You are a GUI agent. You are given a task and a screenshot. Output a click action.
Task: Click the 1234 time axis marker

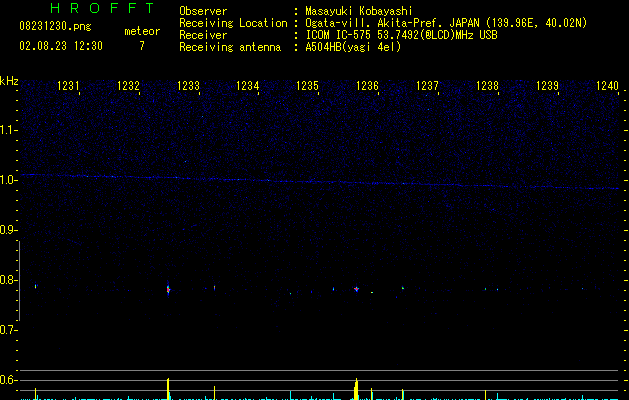click(248, 86)
